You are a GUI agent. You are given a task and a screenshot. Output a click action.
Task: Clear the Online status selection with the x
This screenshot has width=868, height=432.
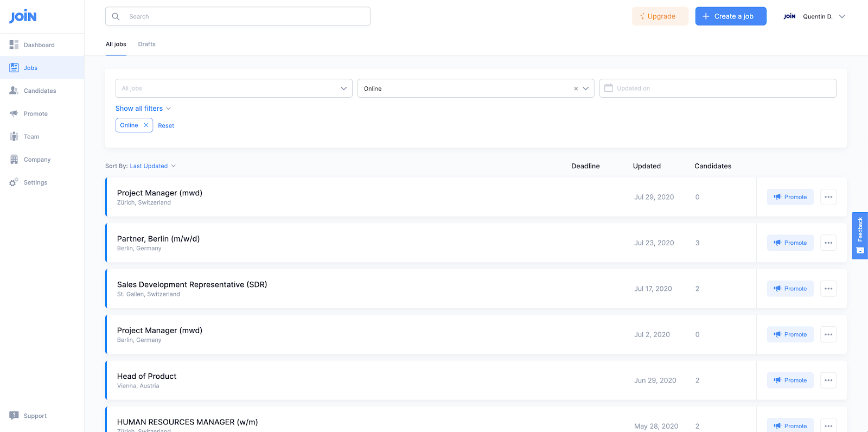pyautogui.click(x=576, y=88)
